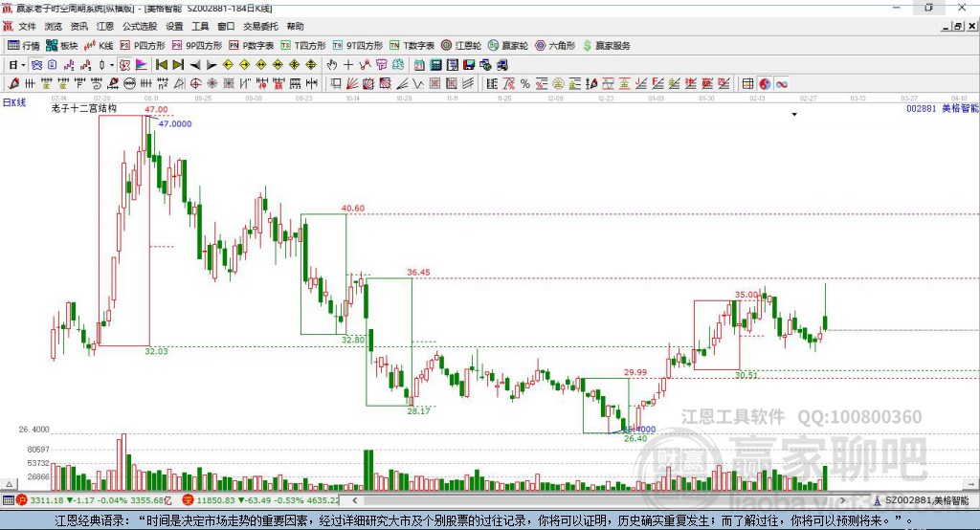This screenshot has height=530, width=980.
Task: Click the first yellow diamond arrow icon
Action: coord(228,64)
